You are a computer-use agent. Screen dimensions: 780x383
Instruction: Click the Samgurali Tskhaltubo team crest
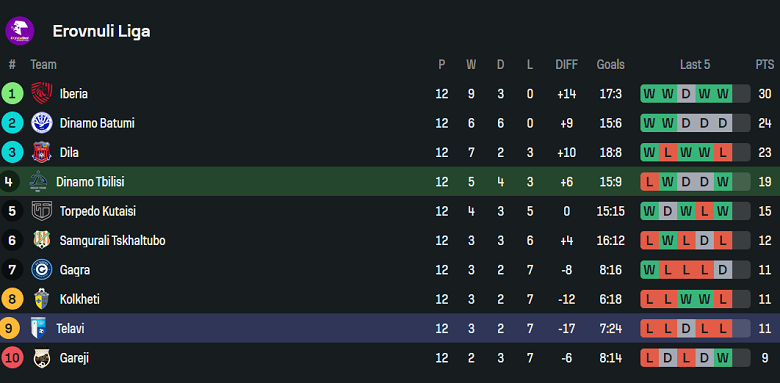(x=42, y=240)
